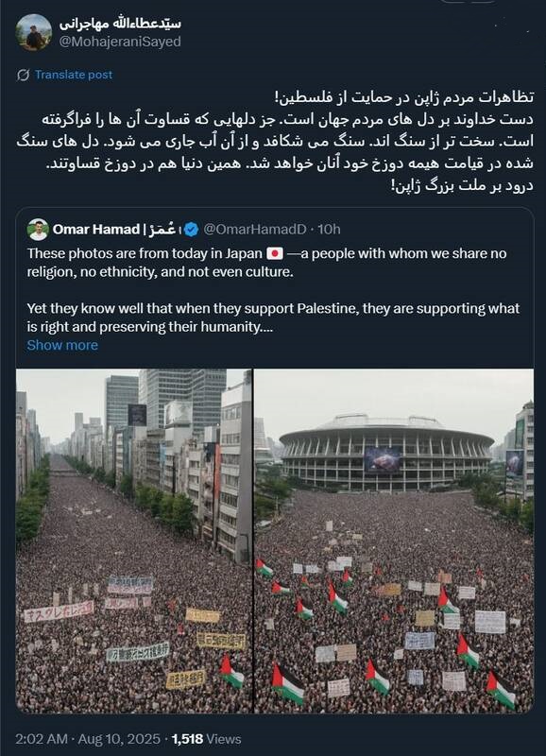
Task: Click the 1,518 Views count
Action: pyautogui.click(x=206, y=739)
